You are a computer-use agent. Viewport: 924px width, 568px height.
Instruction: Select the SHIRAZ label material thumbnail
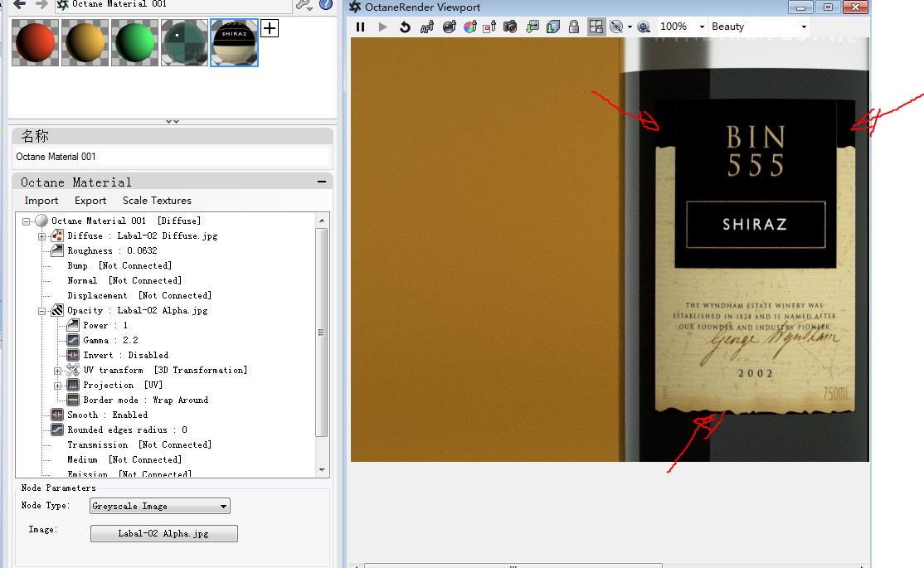234,42
